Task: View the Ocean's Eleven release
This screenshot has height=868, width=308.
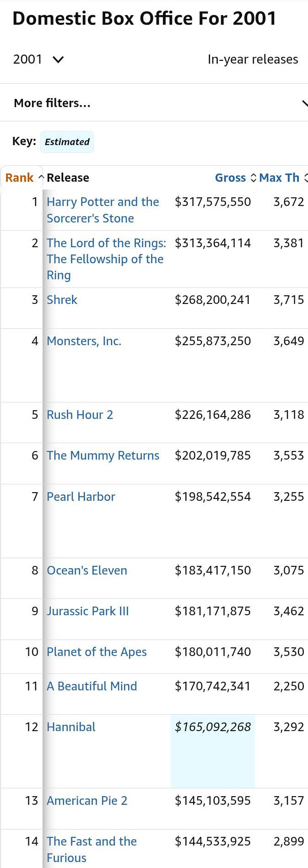Action: [x=87, y=570]
